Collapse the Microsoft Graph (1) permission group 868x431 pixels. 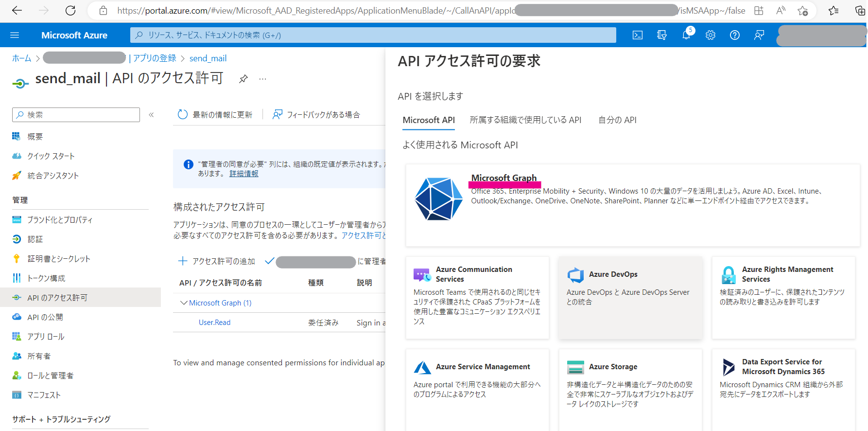pyautogui.click(x=184, y=303)
